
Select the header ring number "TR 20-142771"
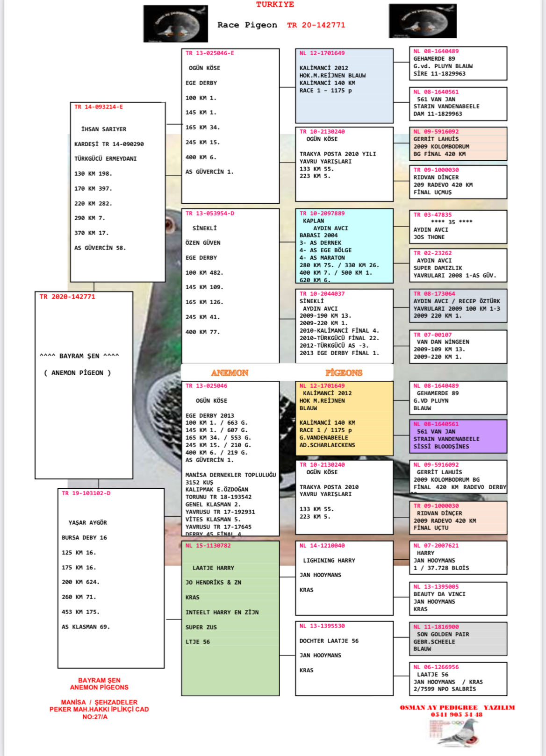(x=316, y=25)
